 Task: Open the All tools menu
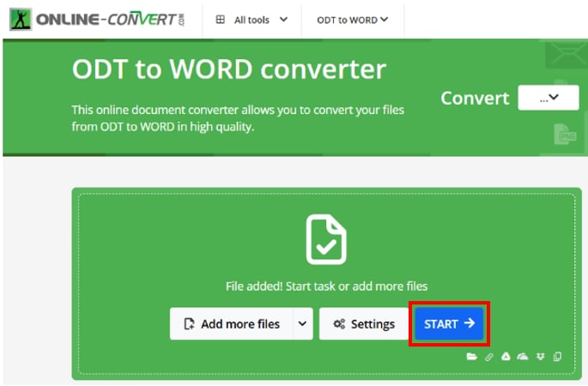pyautogui.click(x=252, y=20)
